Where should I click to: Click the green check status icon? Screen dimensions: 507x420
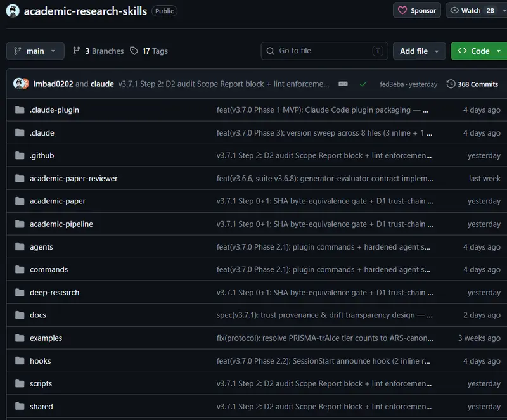363,84
